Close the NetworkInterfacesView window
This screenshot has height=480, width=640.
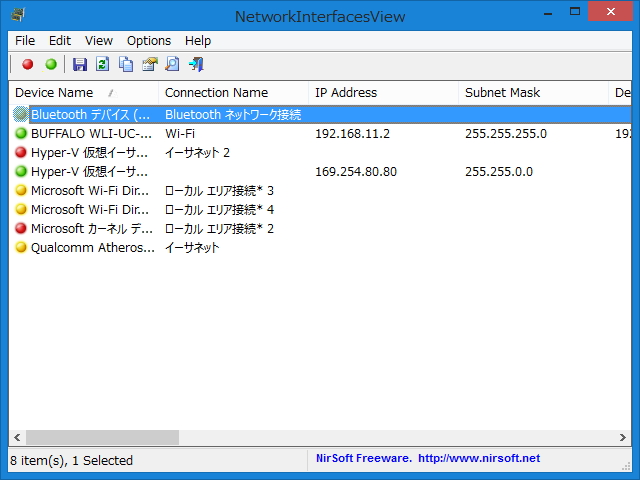pyautogui.click(x=610, y=11)
